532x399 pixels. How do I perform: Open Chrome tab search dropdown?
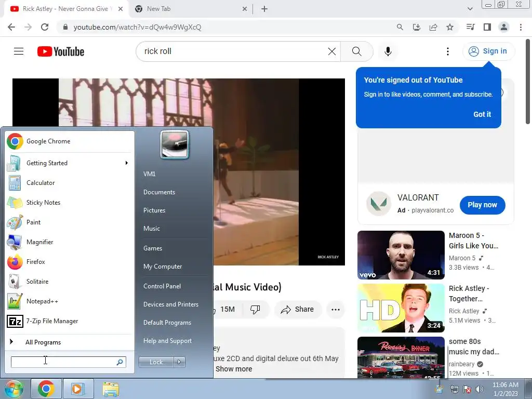point(470,9)
